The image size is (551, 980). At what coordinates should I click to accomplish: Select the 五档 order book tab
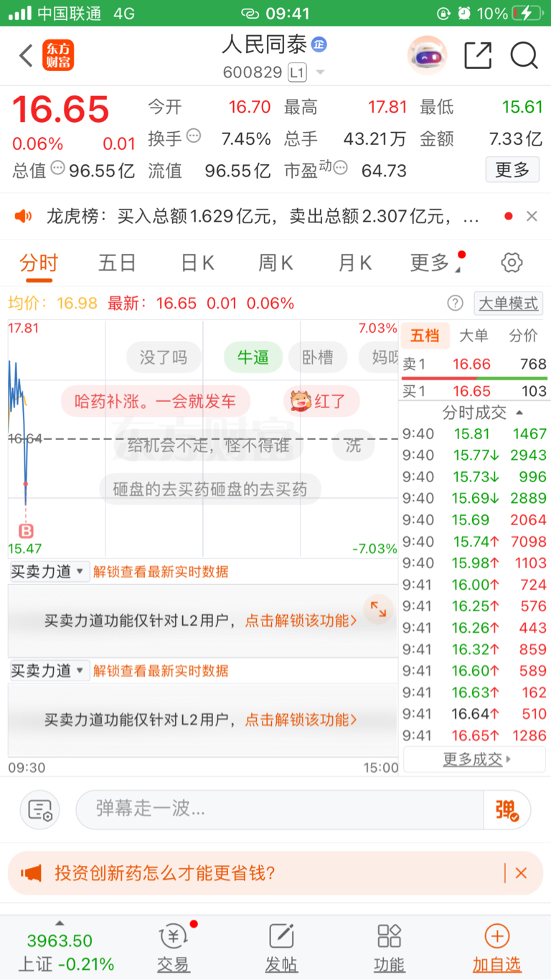point(425,336)
